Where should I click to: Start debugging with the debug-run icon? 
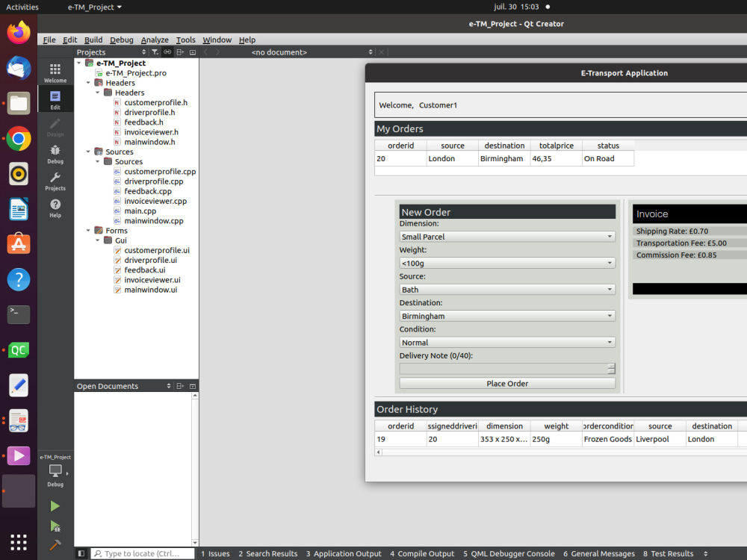(x=55, y=526)
